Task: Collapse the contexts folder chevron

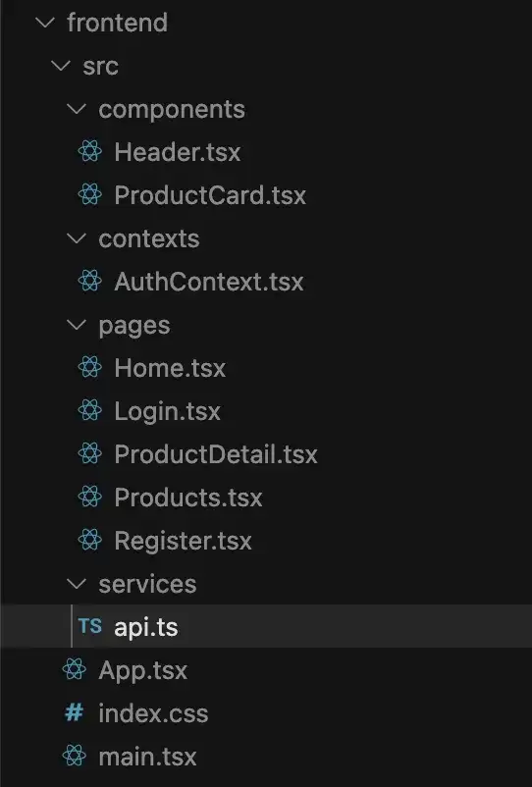Action: coord(77,238)
